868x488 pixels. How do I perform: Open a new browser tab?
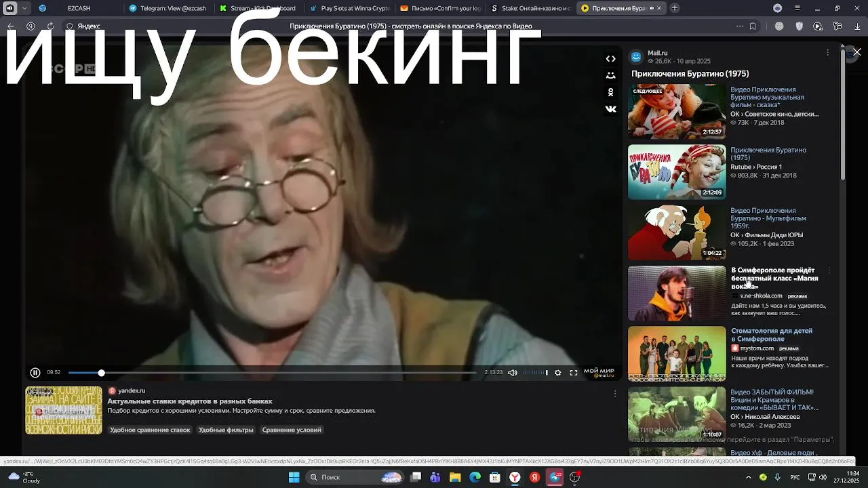coord(674,8)
